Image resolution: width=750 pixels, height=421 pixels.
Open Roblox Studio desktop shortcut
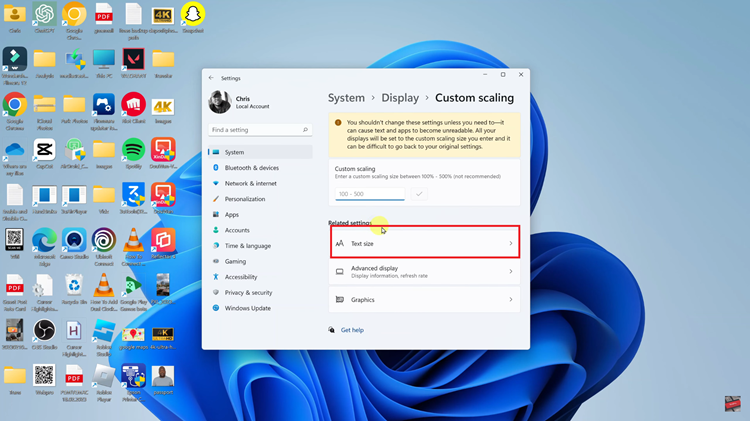[x=104, y=337]
